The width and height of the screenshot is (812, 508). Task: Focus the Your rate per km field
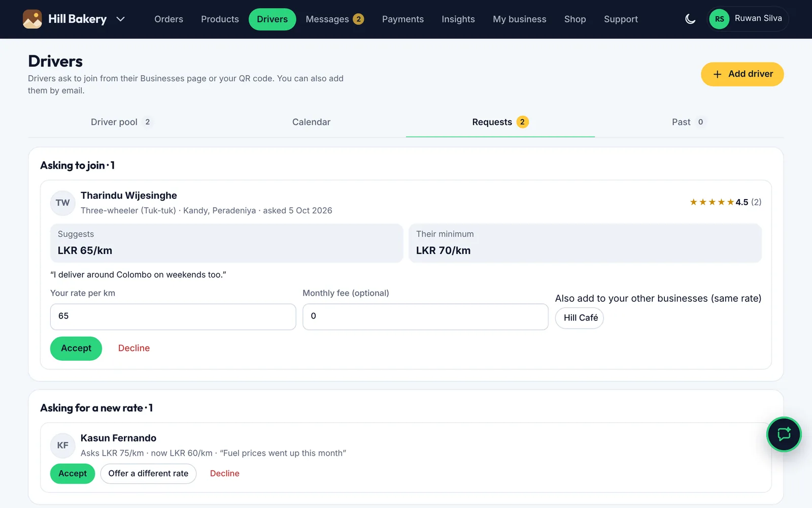pyautogui.click(x=173, y=316)
